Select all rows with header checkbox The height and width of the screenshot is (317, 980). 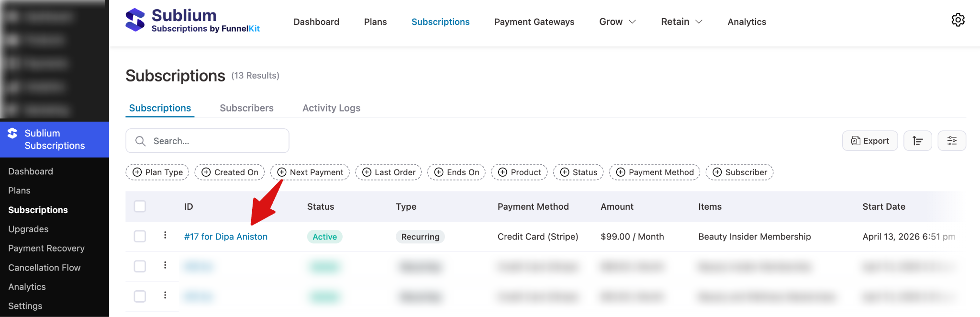coord(140,206)
